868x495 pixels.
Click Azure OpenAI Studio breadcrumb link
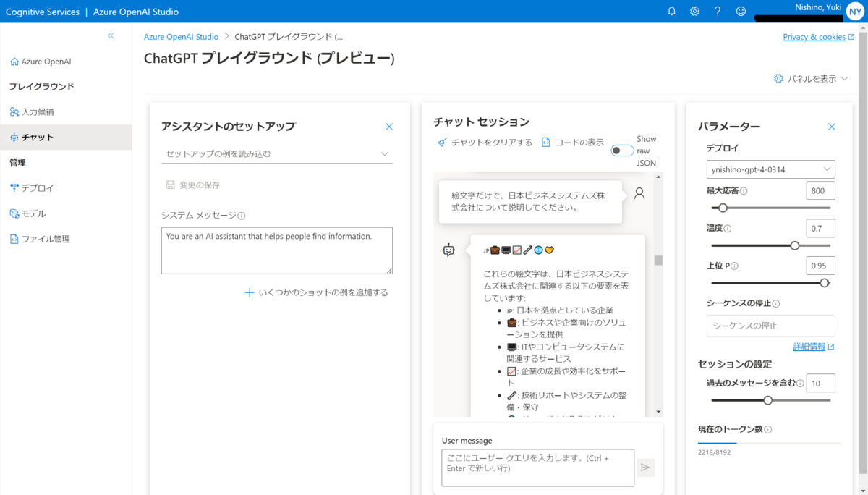[x=181, y=37]
